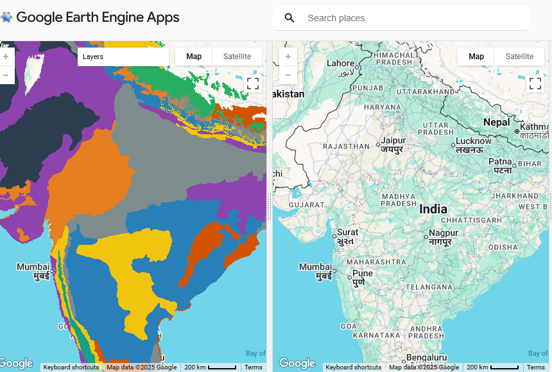The image size is (552, 372).
Task: Click the GUJARAT state label
Action: tap(307, 205)
